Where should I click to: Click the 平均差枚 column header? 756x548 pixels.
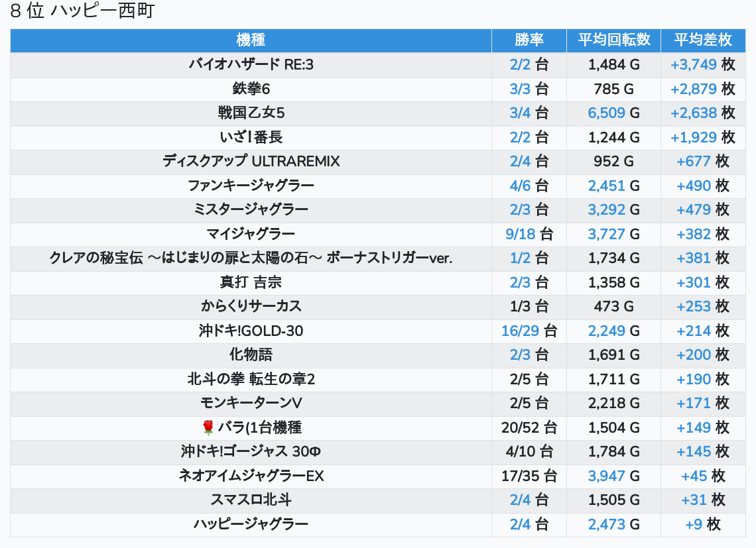[703, 40]
